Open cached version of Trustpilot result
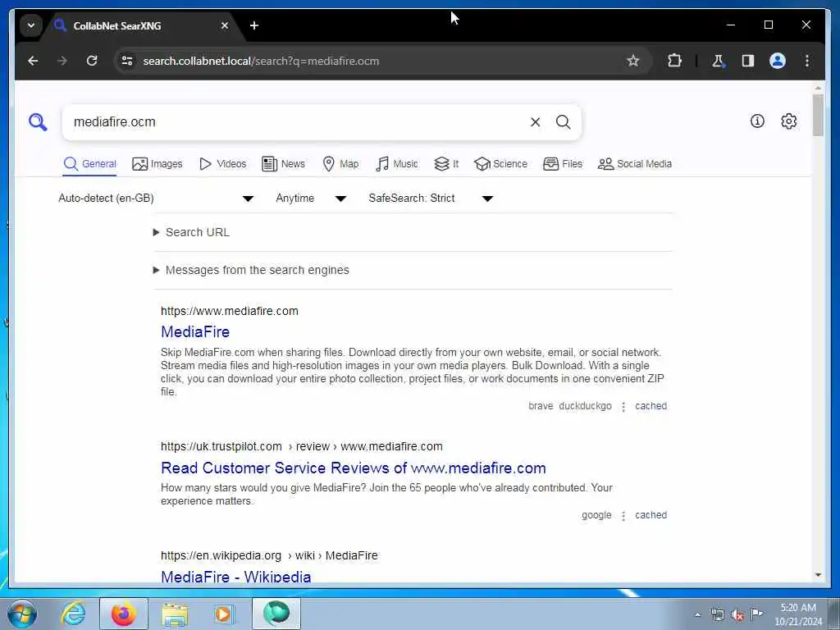This screenshot has width=840, height=630. pos(651,515)
